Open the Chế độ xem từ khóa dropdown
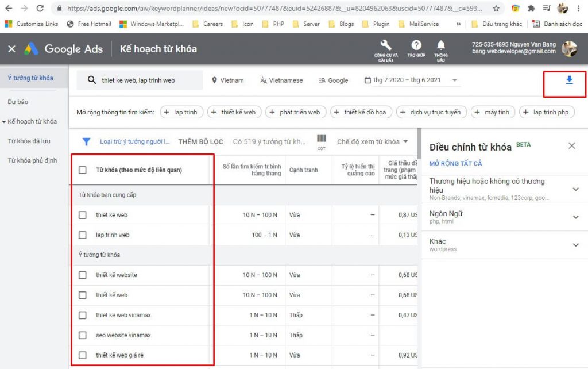Screen dimensions: 588x369 point(372,141)
